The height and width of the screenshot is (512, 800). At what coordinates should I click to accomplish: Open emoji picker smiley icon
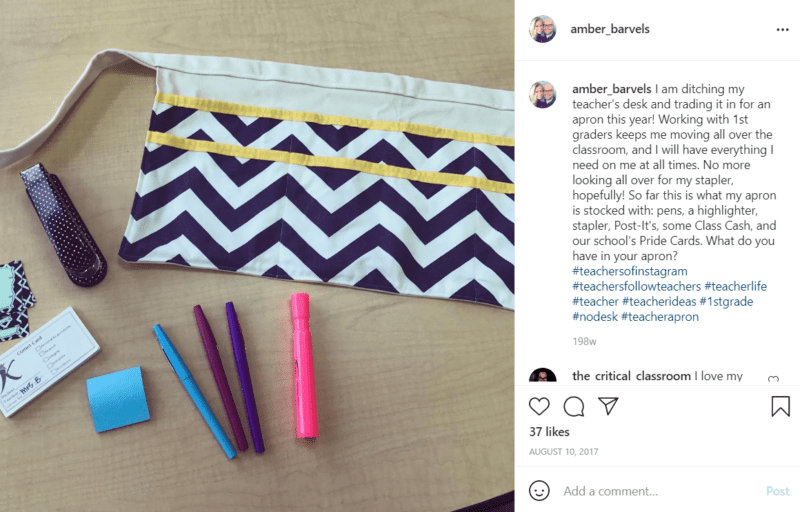tap(539, 491)
